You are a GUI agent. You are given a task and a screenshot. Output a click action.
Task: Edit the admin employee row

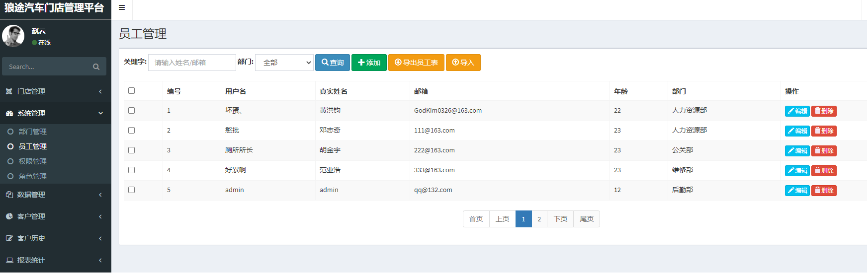pos(797,191)
